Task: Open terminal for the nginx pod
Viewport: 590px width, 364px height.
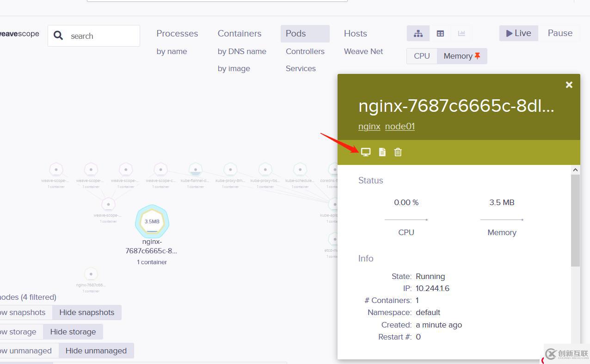Action: (x=366, y=152)
